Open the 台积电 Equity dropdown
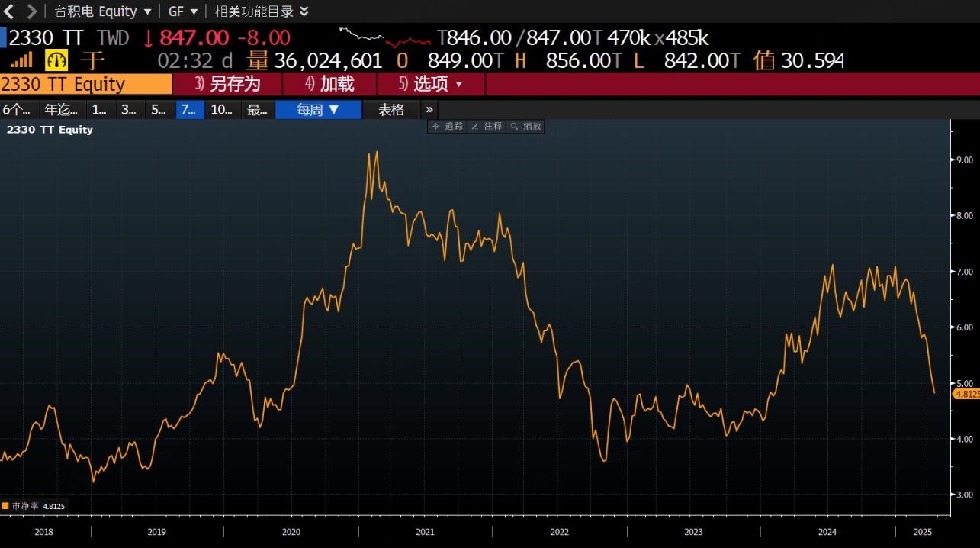The width and height of the screenshot is (980, 548). pyautogui.click(x=103, y=11)
